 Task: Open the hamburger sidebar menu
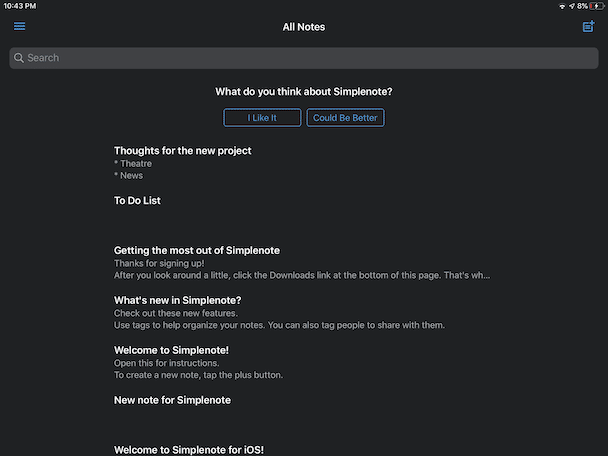pyautogui.click(x=19, y=26)
